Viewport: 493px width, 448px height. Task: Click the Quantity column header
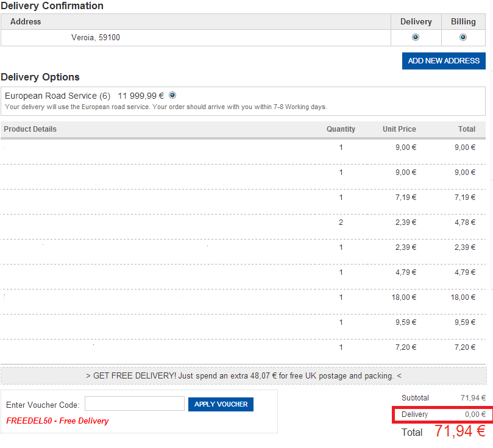pyautogui.click(x=341, y=129)
